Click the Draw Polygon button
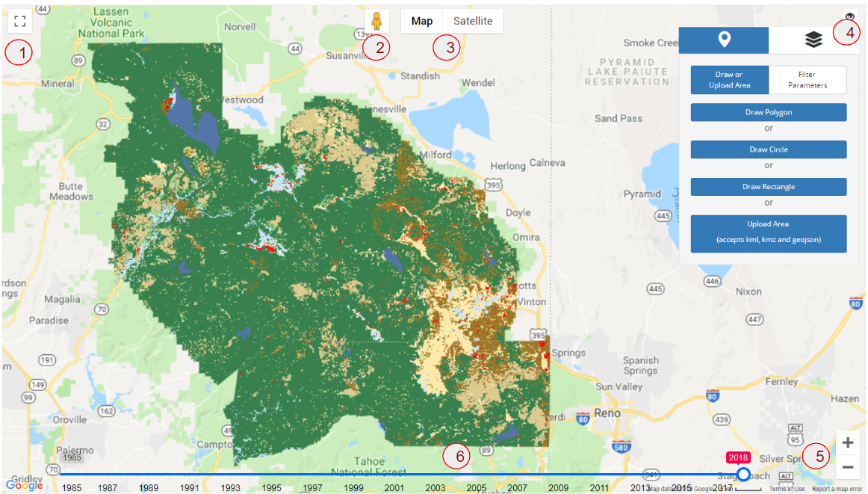 point(769,112)
